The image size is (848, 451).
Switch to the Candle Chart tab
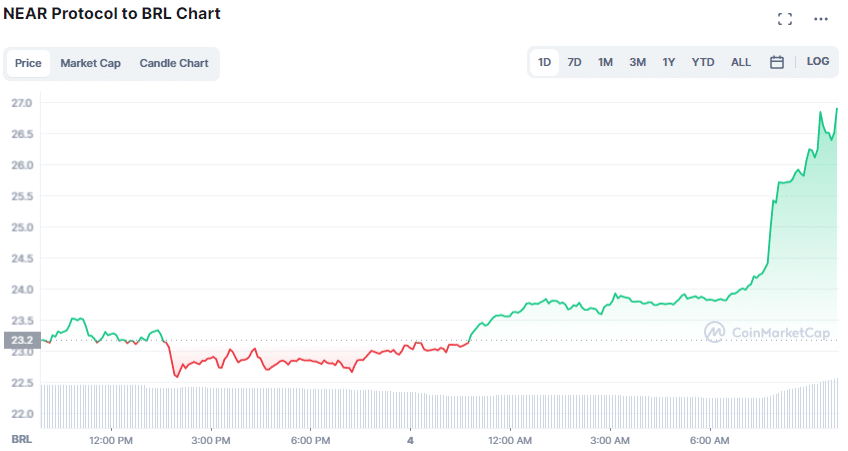click(x=174, y=63)
